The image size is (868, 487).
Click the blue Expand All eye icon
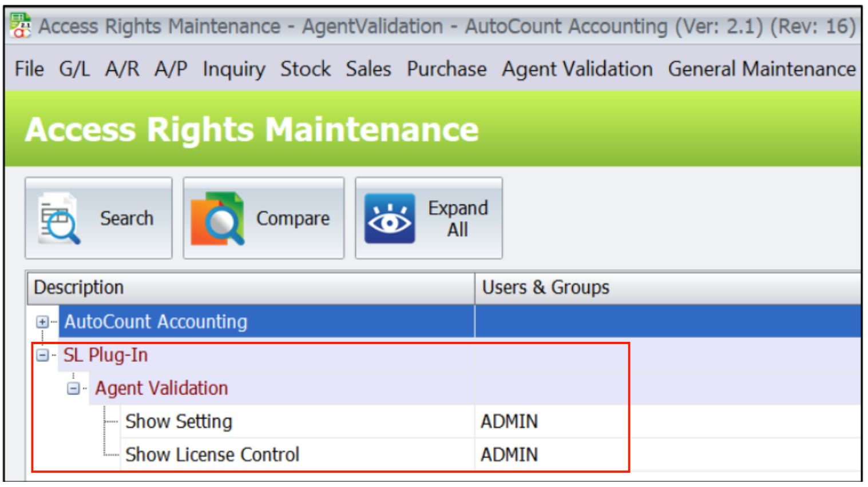click(x=389, y=218)
